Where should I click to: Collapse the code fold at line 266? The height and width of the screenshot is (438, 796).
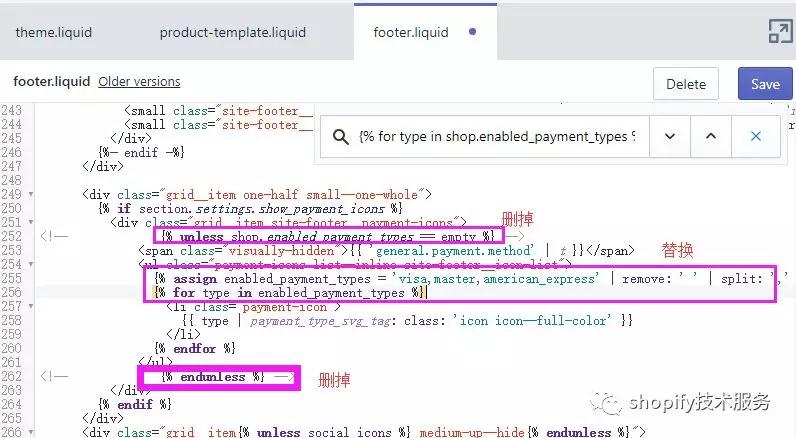(x=31, y=432)
